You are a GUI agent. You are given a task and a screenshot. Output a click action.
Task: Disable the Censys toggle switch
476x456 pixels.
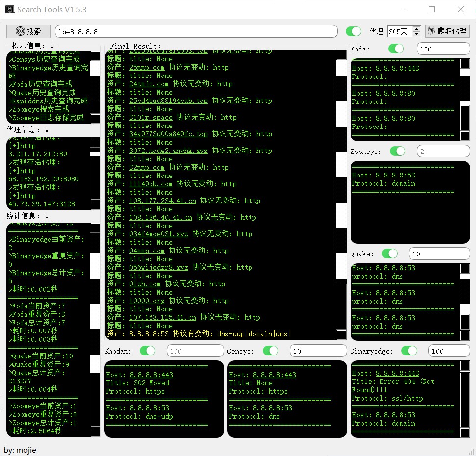pos(270,351)
